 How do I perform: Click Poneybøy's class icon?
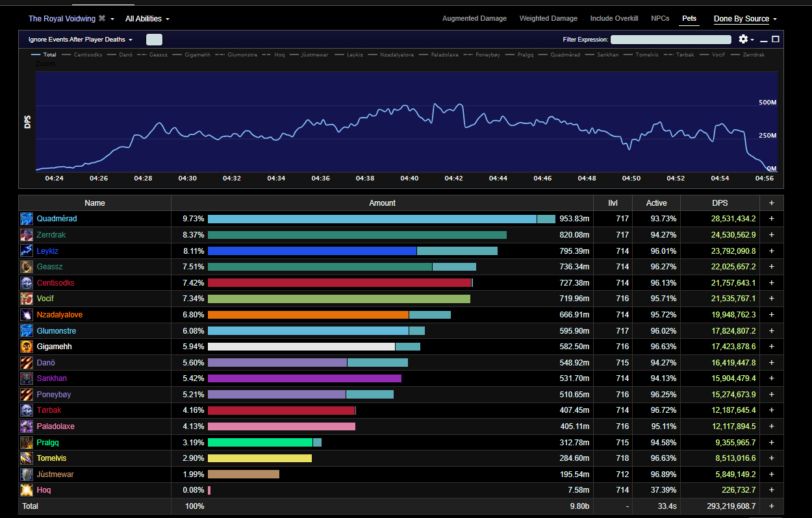pyautogui.click(x=27, y=395)
